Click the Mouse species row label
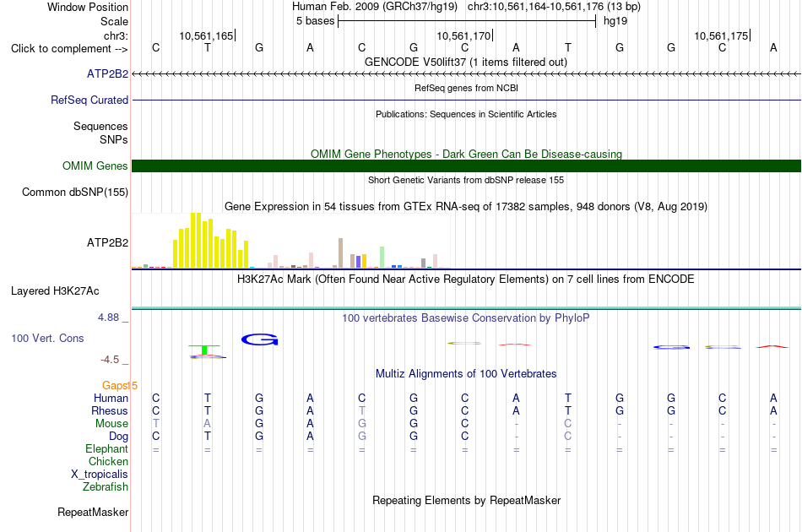Viewport: 802px width, 532px height. point(111,424)
